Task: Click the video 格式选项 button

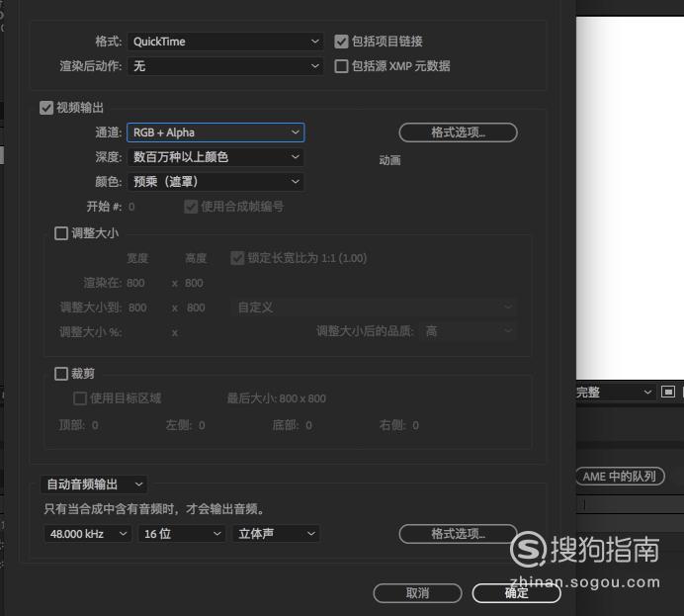Action: 458,132
